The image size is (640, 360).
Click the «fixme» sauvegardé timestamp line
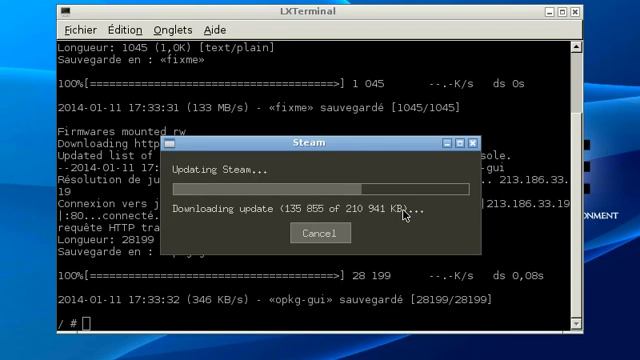coord(259,108)
